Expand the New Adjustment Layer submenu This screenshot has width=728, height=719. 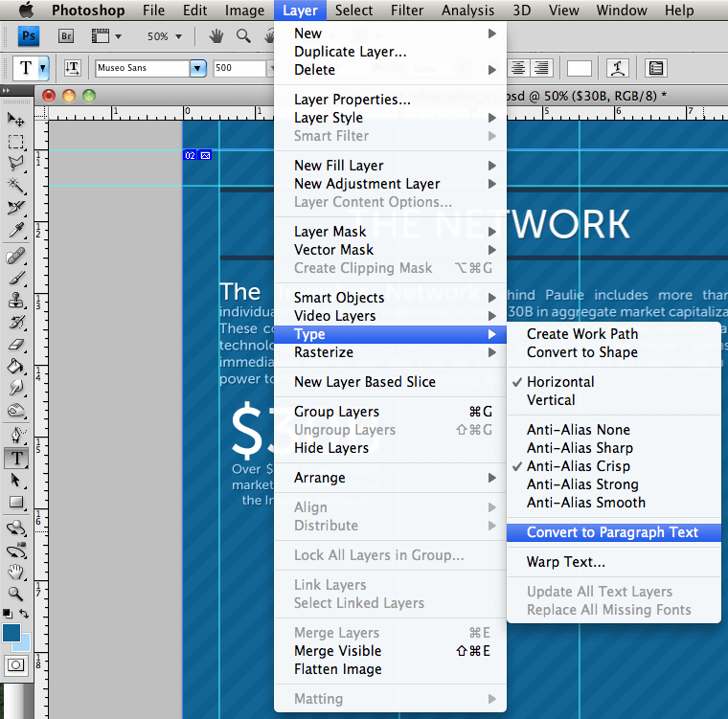pos(390,184)
